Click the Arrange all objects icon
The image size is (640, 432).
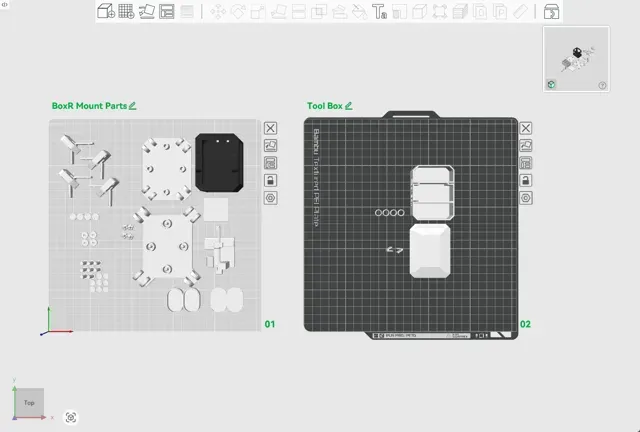tap(167, 11)
